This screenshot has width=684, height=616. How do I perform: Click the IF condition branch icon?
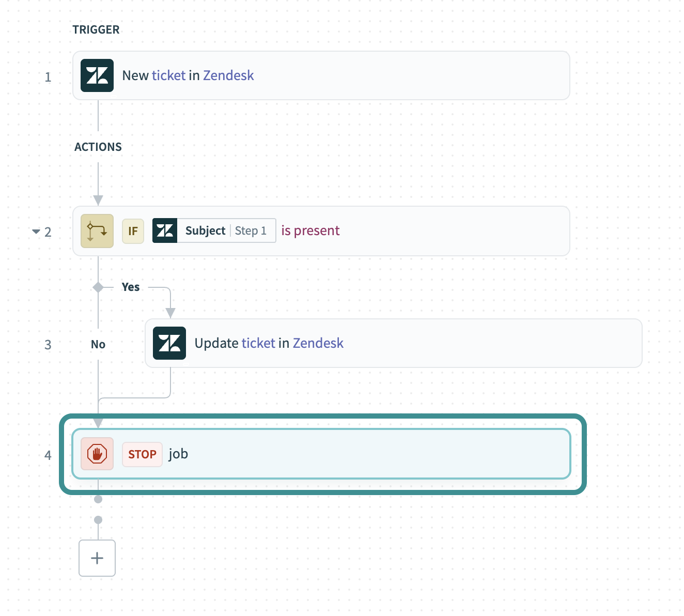click(97, 231)
